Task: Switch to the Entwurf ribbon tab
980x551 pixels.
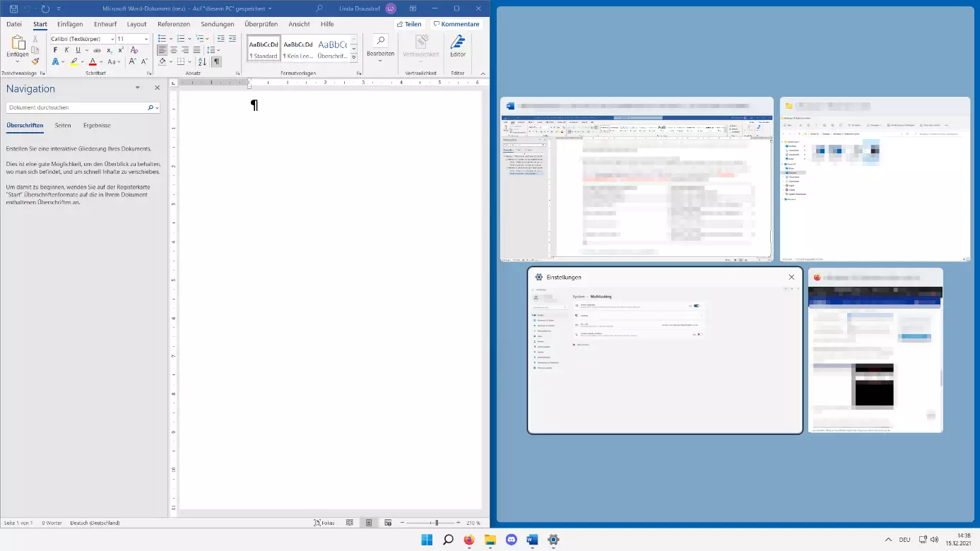Action: click(x=105, y=24)
